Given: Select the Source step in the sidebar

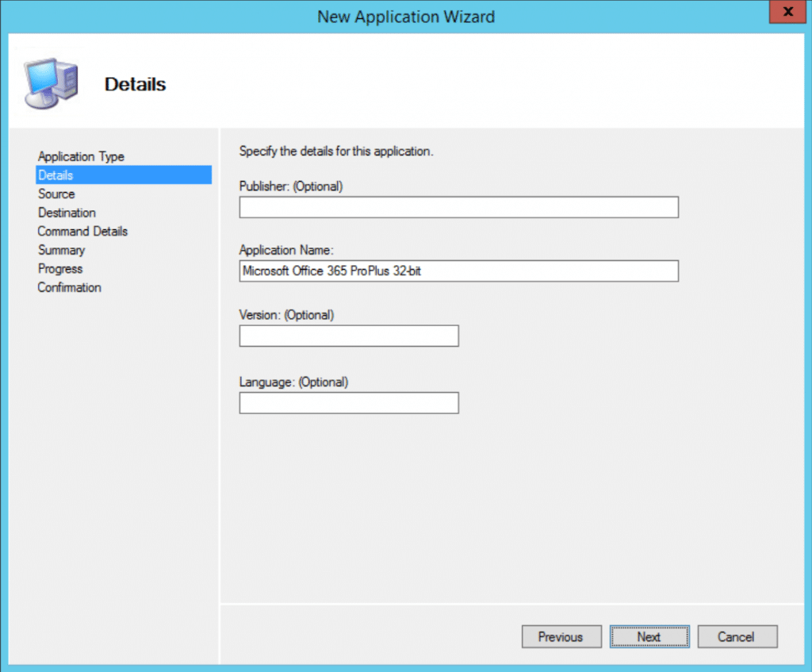Looking at the screenshot, I should pyautogui.click(x=56, y=194).
